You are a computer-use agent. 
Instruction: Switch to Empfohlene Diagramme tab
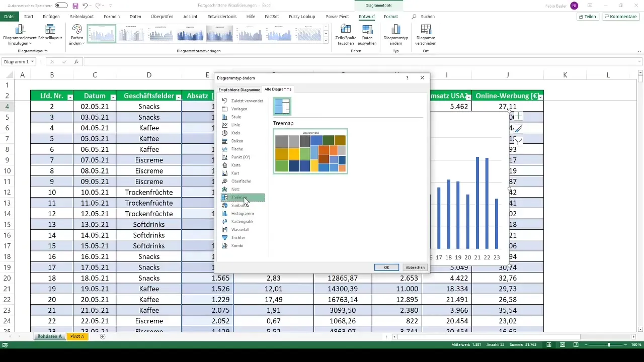coord(239,89)
